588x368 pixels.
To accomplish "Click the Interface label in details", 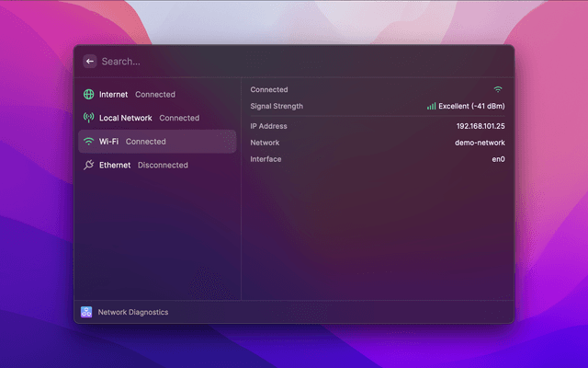I will tap(266, 159).
